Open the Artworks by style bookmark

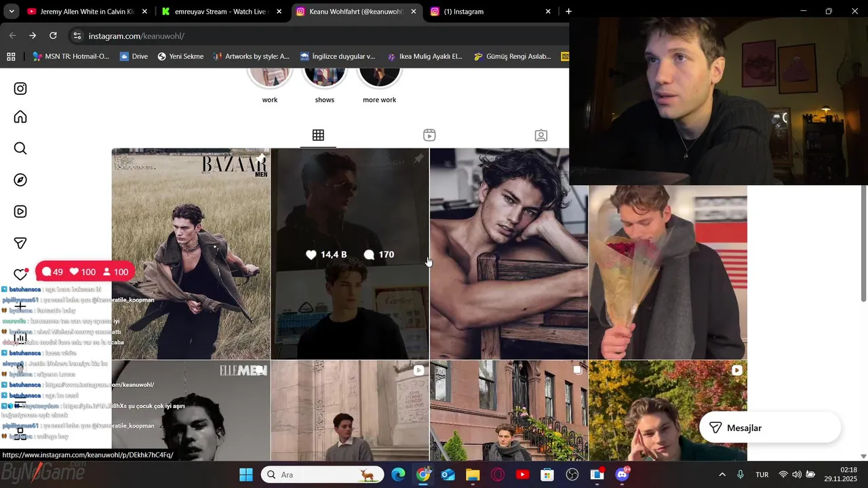[x=251, y=56]
